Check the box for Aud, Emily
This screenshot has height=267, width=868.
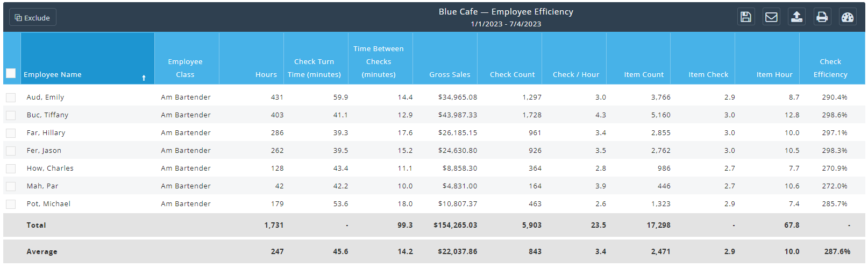[11, 97]
